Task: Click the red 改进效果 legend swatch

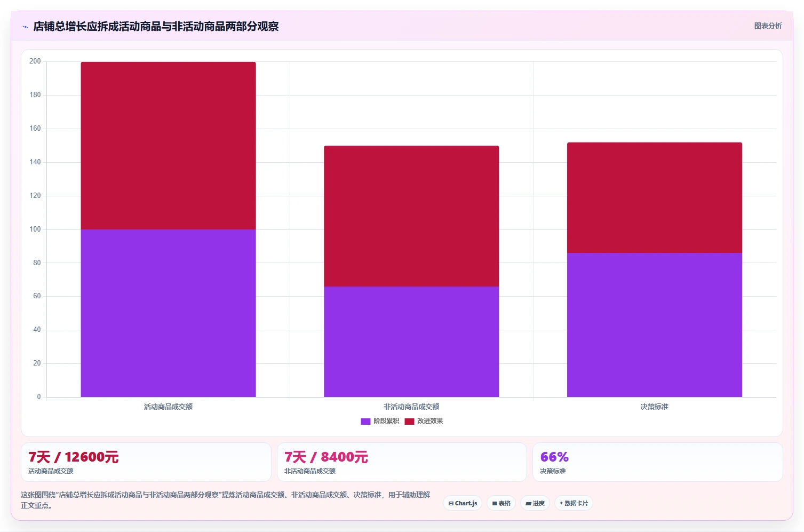Action: (409, 422)
